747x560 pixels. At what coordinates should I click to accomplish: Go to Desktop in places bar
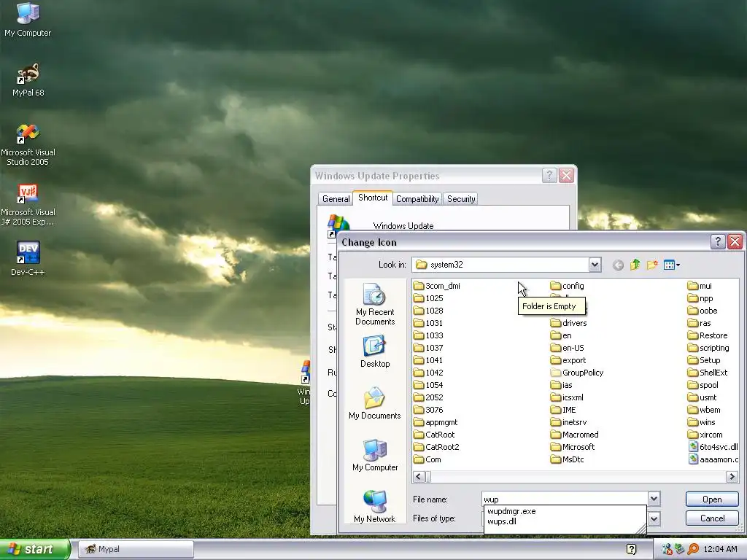point(375,352)
